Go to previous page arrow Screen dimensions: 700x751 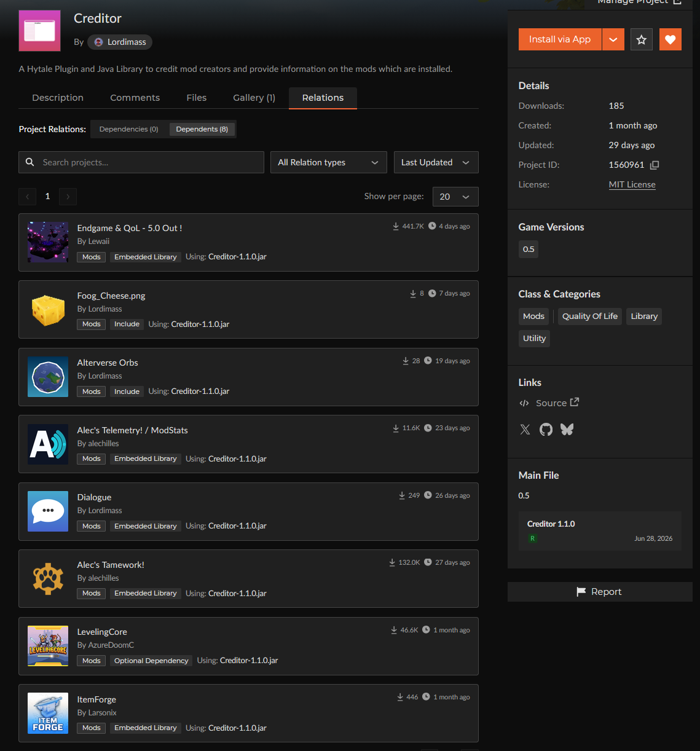[x=27, y=197]
